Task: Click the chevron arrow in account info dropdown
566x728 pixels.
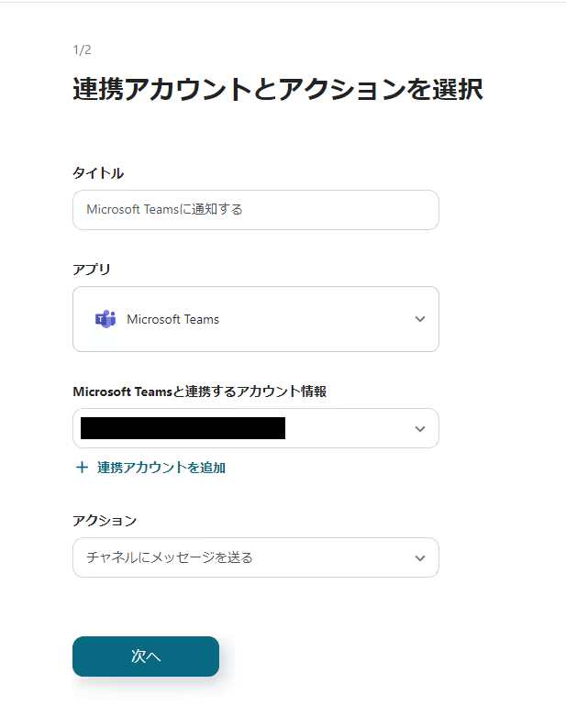Action: (x=419, y=428)
